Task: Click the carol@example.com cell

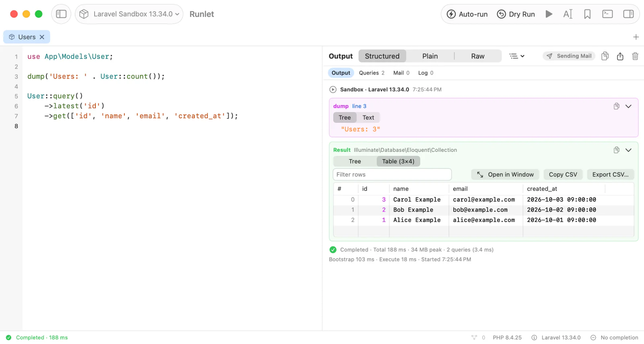Action: (484, 200)
